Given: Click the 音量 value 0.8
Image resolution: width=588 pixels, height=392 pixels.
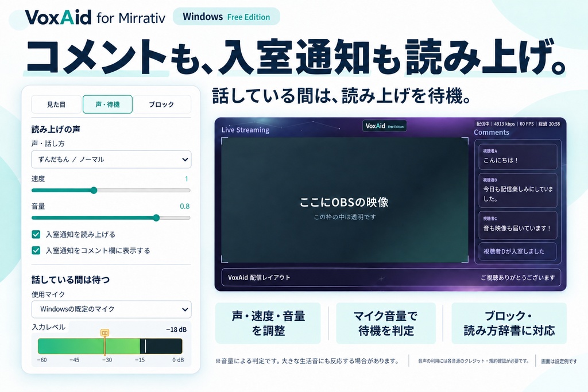Looking at the screenshot, I should [184, 206].
